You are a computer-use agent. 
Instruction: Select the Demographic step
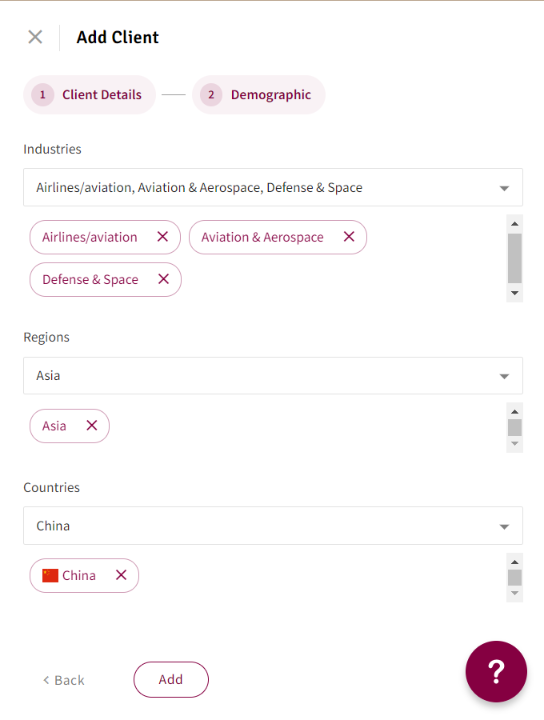click(258, 95)
